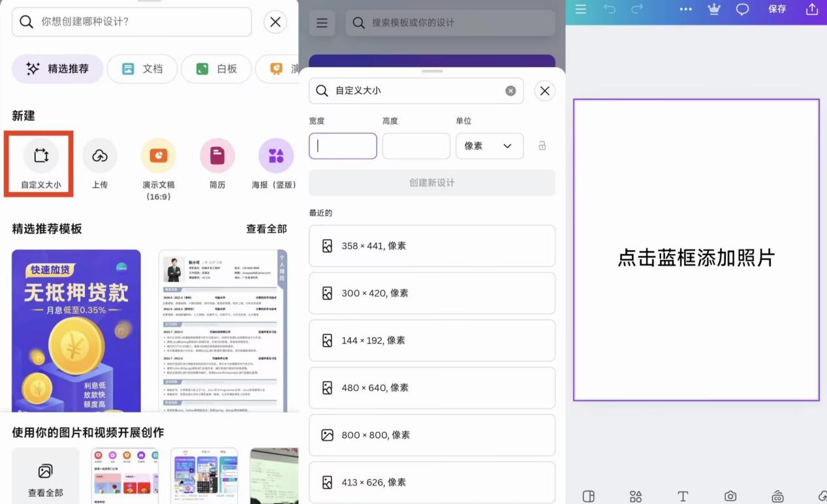Select the recent size 800 × 800 像素
The image size is (827, 504).
tap(431, 435)
